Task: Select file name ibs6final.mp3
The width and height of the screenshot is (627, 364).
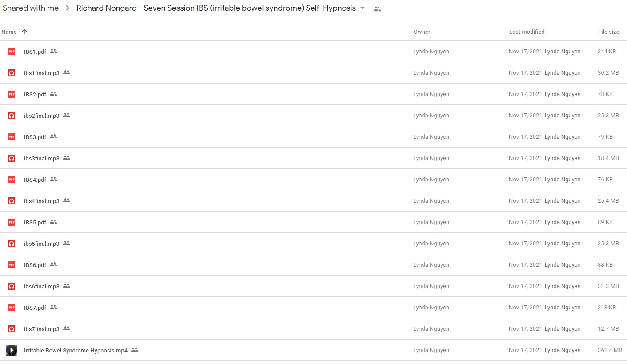Action: 42,286
